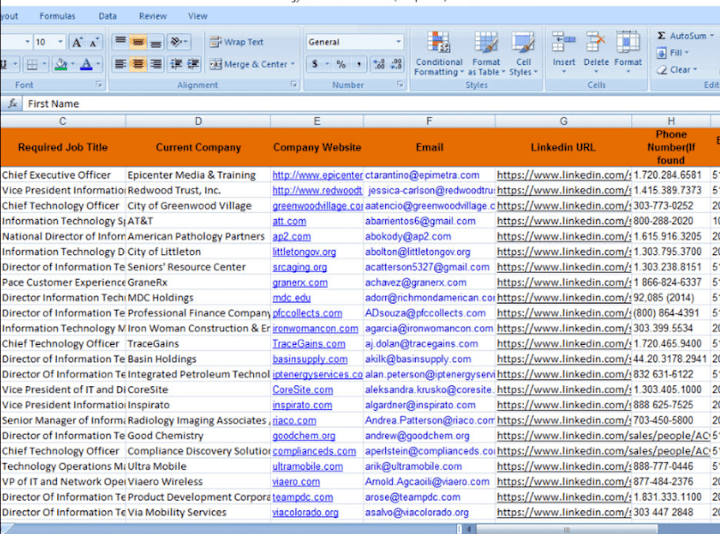
Task: Expand the Merge & Center dropdown arrow
Action: (293, 64)
